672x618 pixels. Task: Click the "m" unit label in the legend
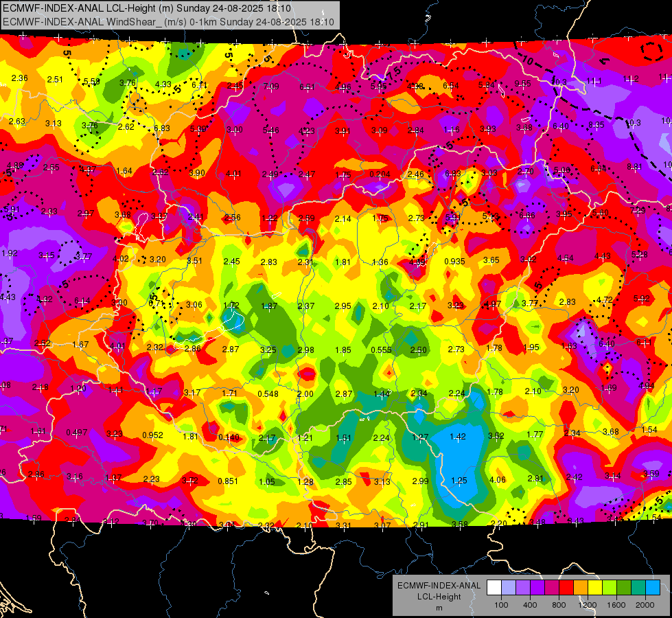pyautogui.click(x=439, y=608)
